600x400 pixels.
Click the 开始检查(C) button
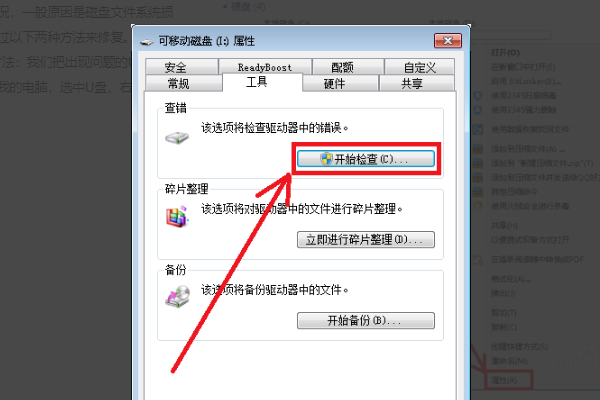point(366,159)
